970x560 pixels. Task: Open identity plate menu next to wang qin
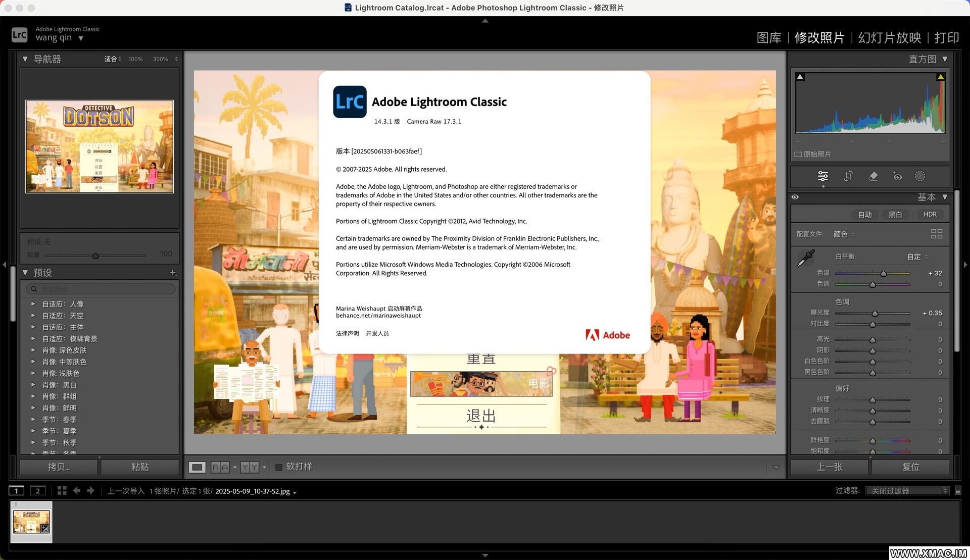click(81, 38)
